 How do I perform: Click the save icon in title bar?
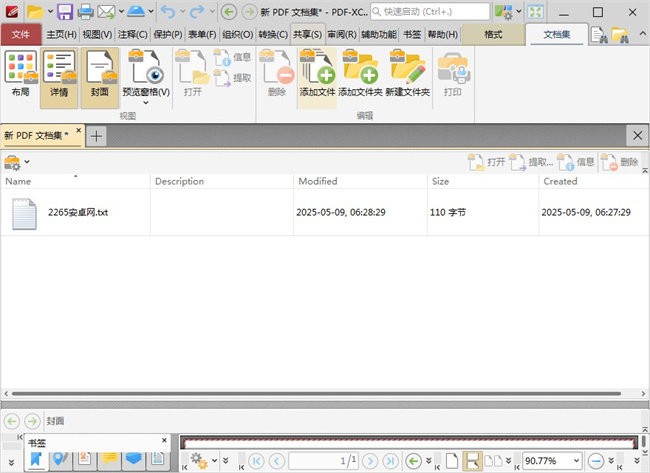point(65,12)
